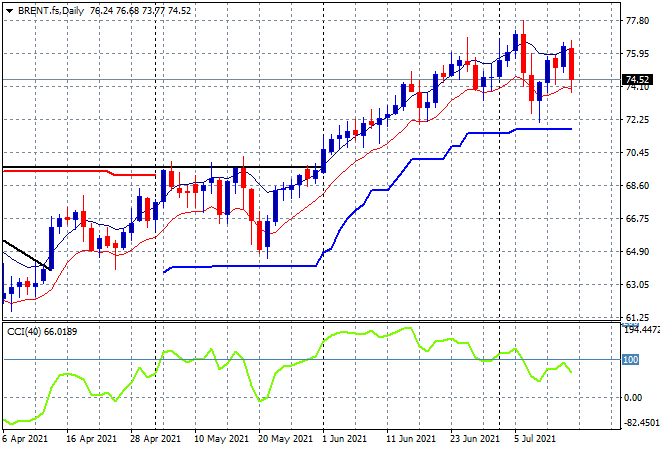Click the 74.52 current price label
This screenshot has height=450, width=660.
pyautogui.click(x=637, y=80)
